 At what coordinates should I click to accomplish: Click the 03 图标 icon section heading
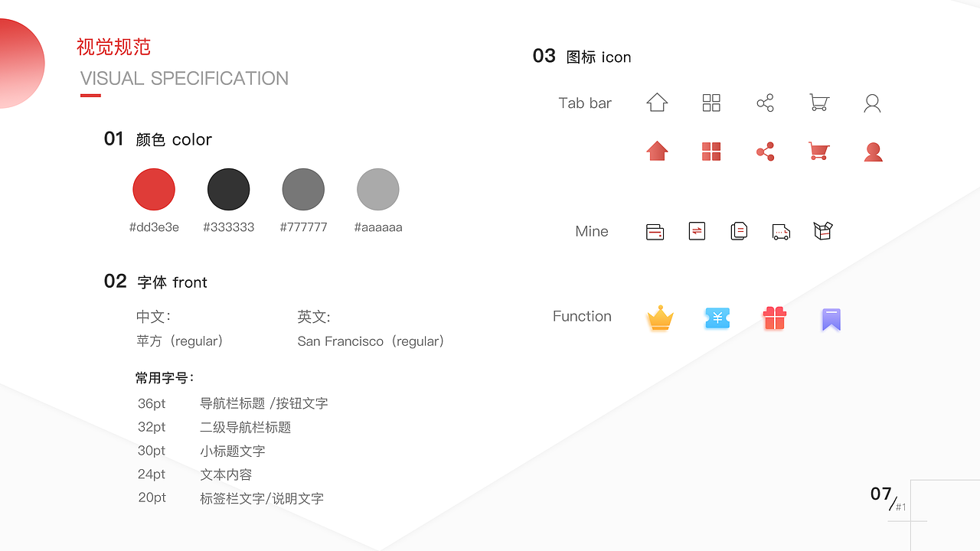(x=582, y=57)
